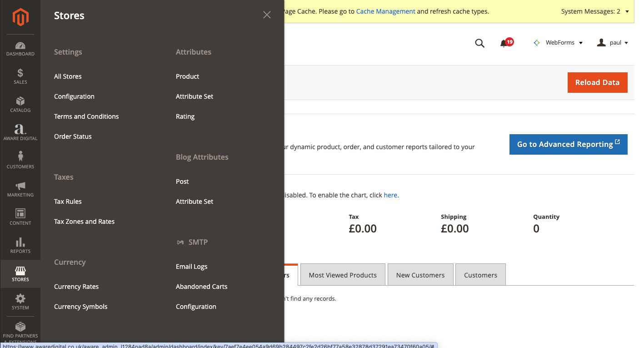Open the Dashboard sidebar icon

[x=20, y=49]
